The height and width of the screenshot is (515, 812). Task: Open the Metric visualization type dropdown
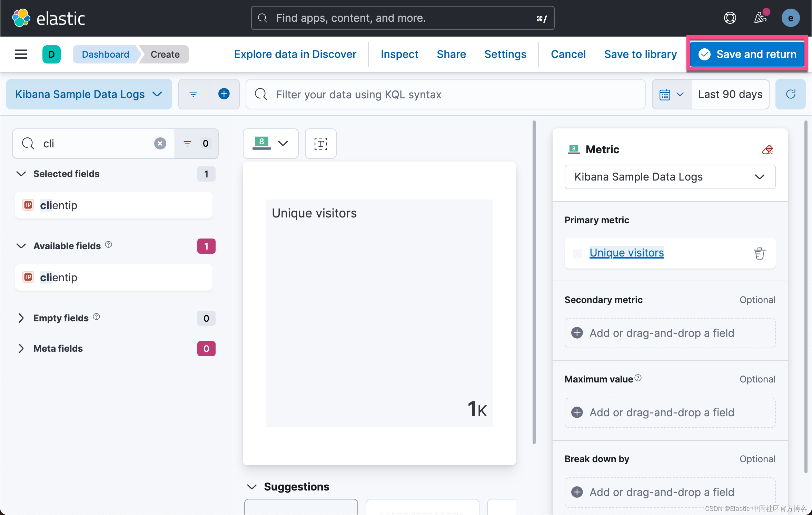click(271, 144)
